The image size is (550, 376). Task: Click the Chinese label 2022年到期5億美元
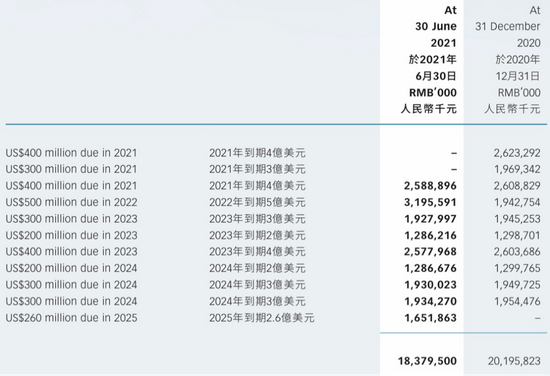tap(257, 202)
